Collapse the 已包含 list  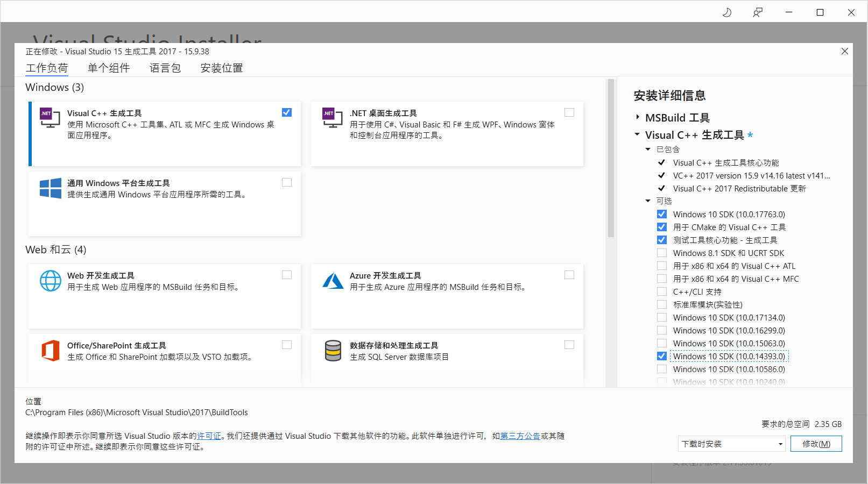pos(648,149)
